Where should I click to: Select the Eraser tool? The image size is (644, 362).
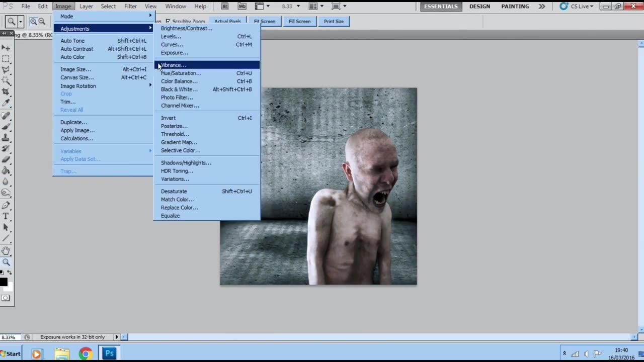(x=6, y=160)
